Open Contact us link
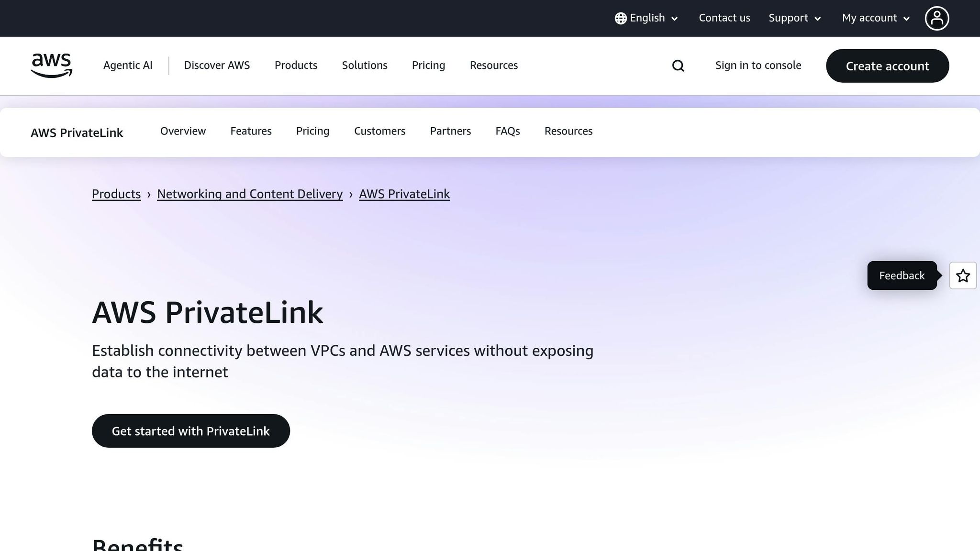 coord(724,18)
